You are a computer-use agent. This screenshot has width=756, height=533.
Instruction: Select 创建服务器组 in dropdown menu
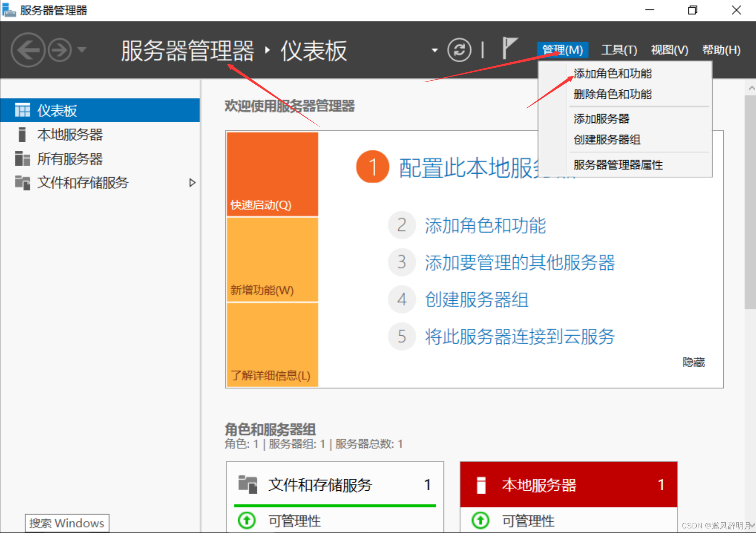coord(607,140)
